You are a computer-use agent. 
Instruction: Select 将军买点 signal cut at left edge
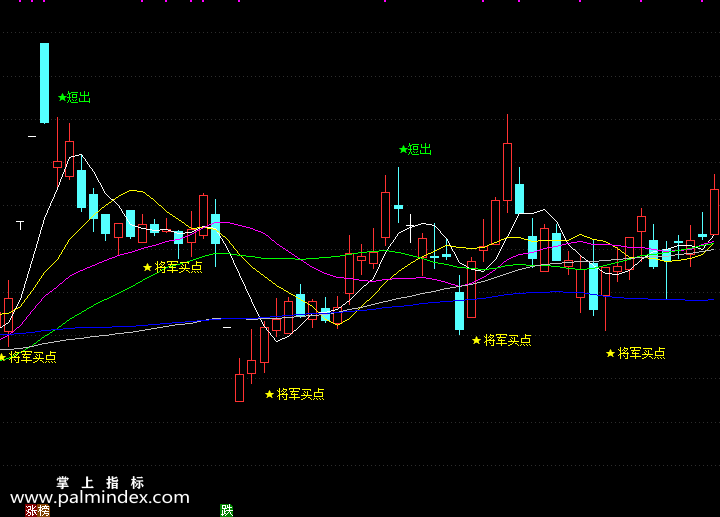28,357
